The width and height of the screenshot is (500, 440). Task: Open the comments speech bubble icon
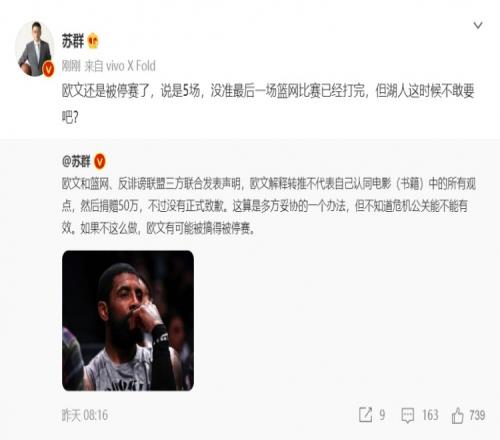408,415
